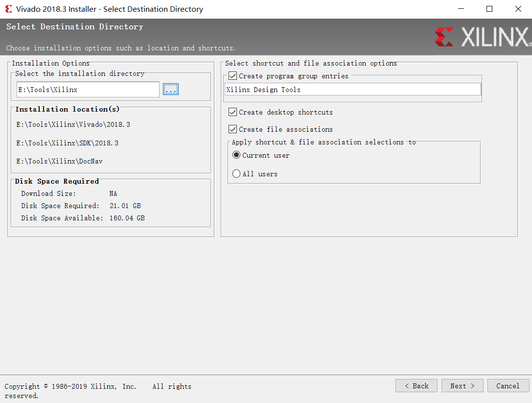Select the Current user radio button
This screenshot has width=532, height=403.
tap(236, 155)
